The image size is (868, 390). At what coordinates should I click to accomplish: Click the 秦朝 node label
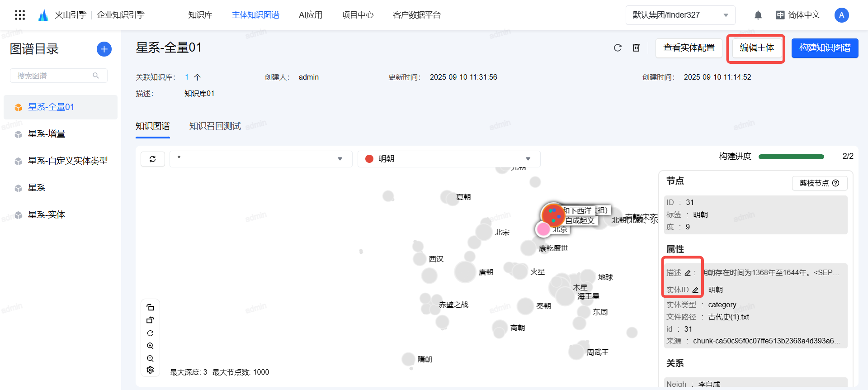click(x=544, y=306)
